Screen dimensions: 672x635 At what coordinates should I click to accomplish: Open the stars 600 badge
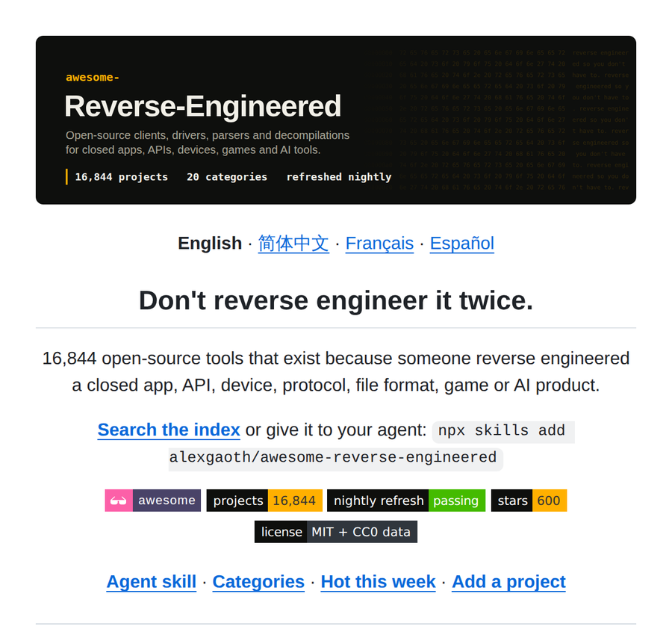(x=529, y=501)
